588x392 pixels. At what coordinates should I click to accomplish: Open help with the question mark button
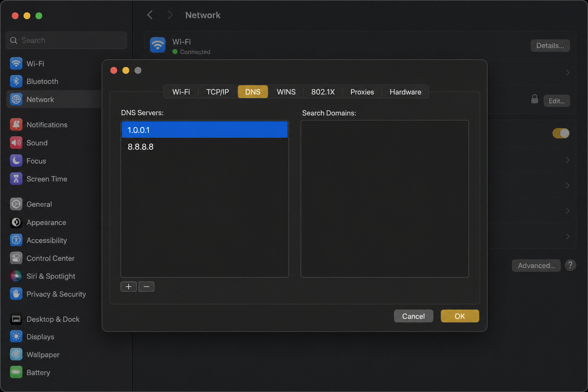coord(570,265)
